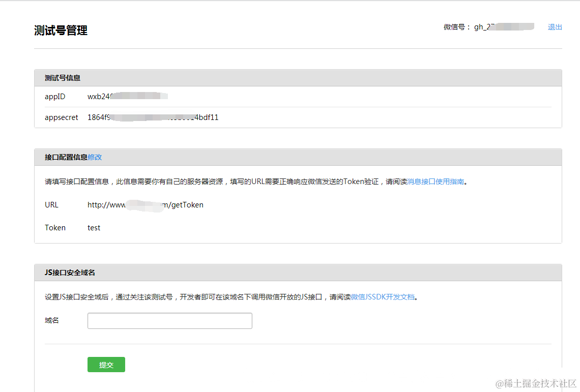The image size is (580, 392).
Task: Select the Token value showing test
Action: pos(94,227)
